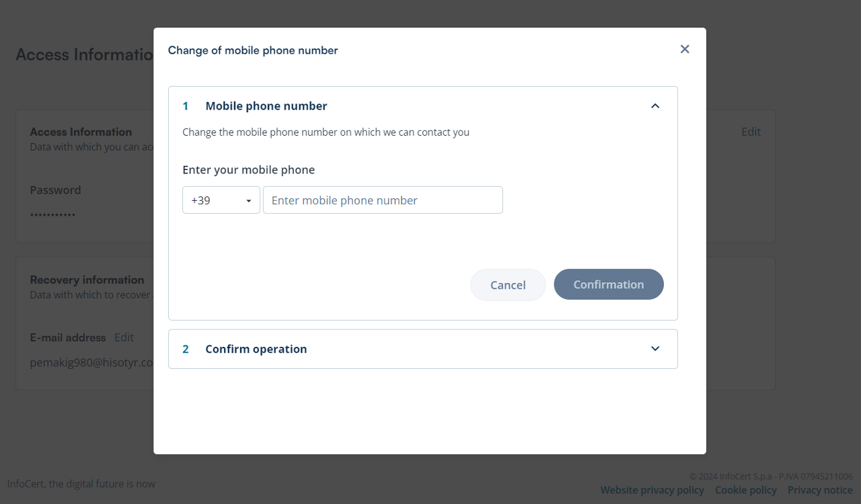Image resolution: width=861 pixels, height=504 pixels.
Task: Close the Change of mobile phone number dialog
Action: (x=685, y=49)
